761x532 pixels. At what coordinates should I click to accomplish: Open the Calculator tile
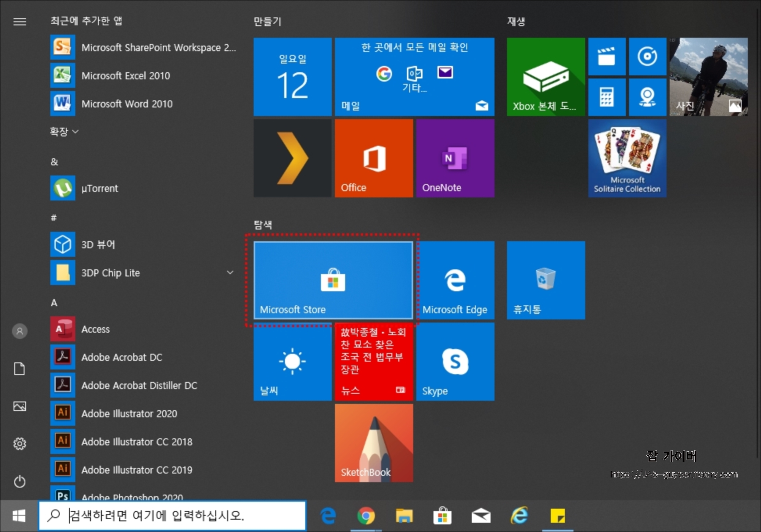607,97
